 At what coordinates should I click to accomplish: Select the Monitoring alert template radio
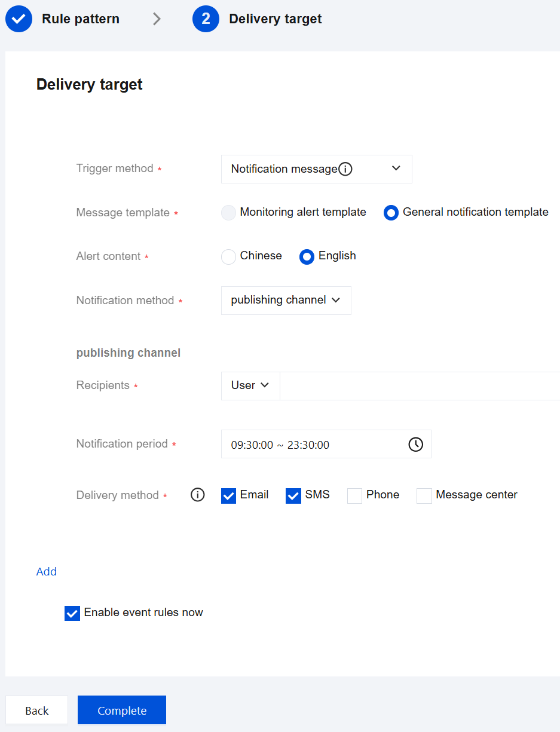click(229, 212)
